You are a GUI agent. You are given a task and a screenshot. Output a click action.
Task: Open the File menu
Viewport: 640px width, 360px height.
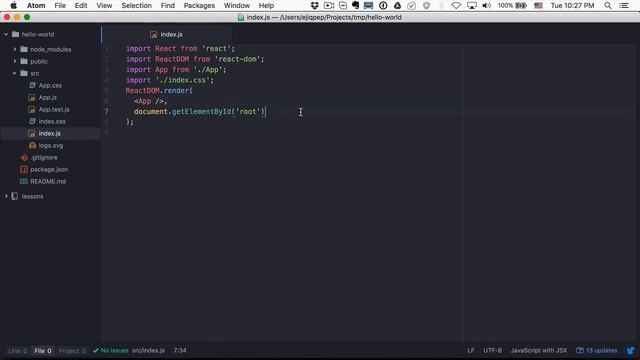tap(60, 5)
